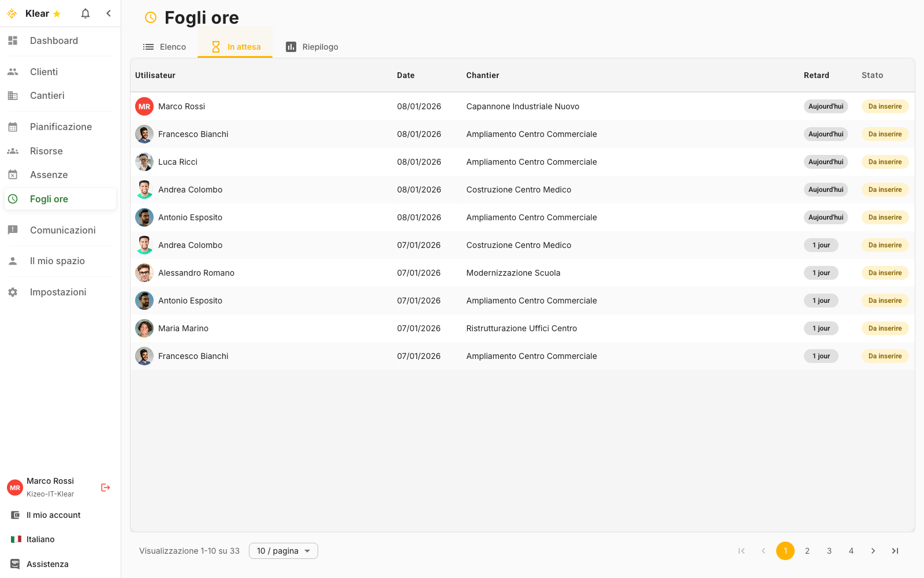The image size is (924, 578).
Task: Open Comunicazioni in the sidebar
Action: click(x=62, y=230)
